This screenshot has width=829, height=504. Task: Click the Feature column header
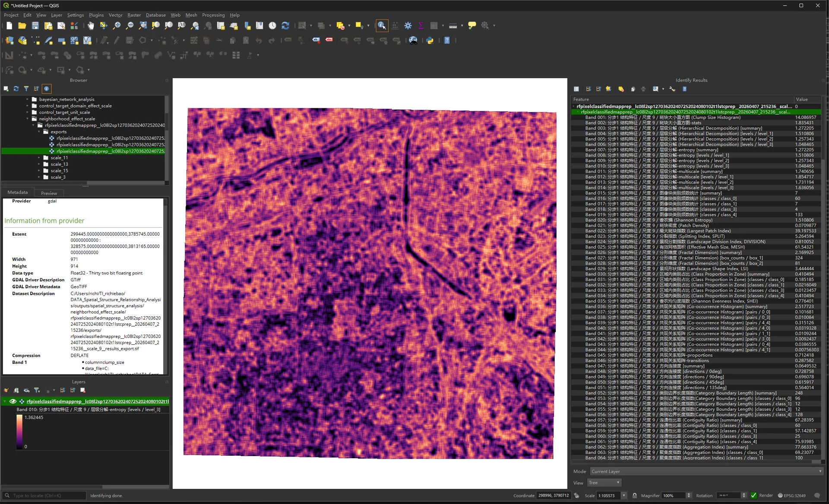pyautogui.click(x=682, y=99)
